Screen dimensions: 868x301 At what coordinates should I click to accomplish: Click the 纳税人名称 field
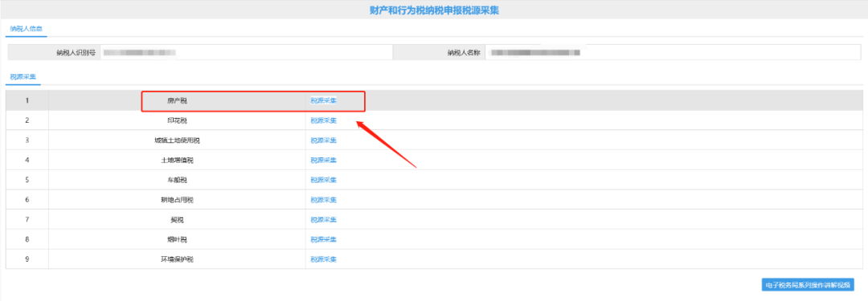(x=673, y=52)
